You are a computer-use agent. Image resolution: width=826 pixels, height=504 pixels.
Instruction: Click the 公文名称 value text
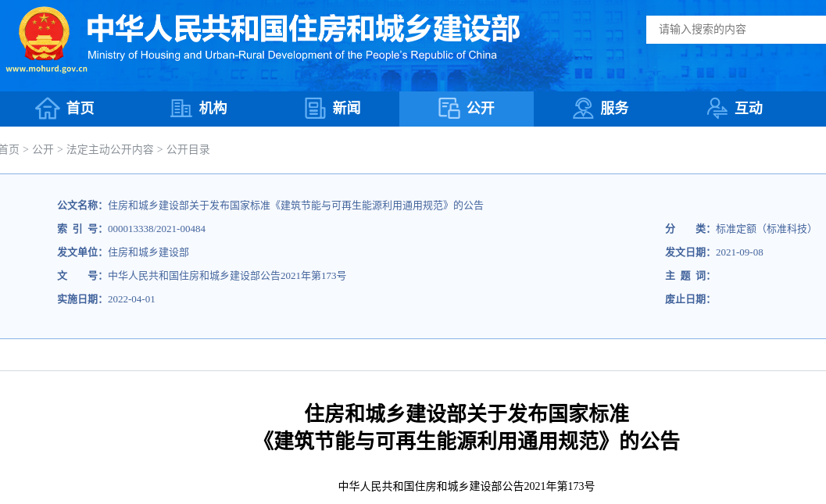pyautogui.click(x=295, y=206)
